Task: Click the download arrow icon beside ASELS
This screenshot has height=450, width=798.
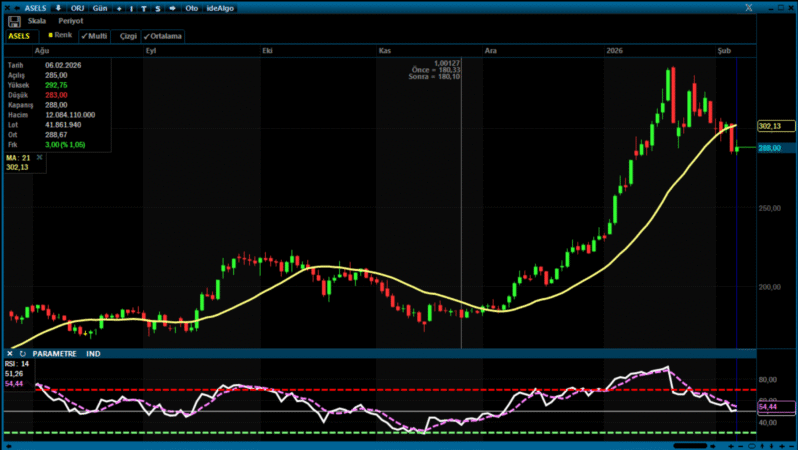Action: click(x=57, y=7)
